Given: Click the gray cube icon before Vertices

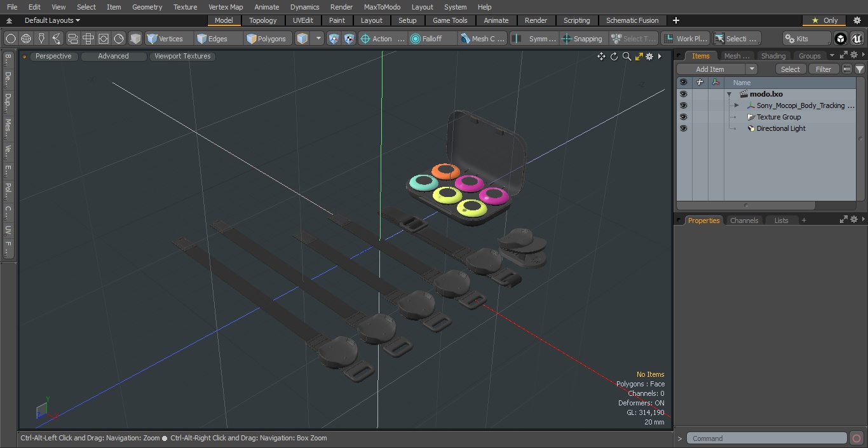Looking at the screenshot, I should tap(135, 39).
